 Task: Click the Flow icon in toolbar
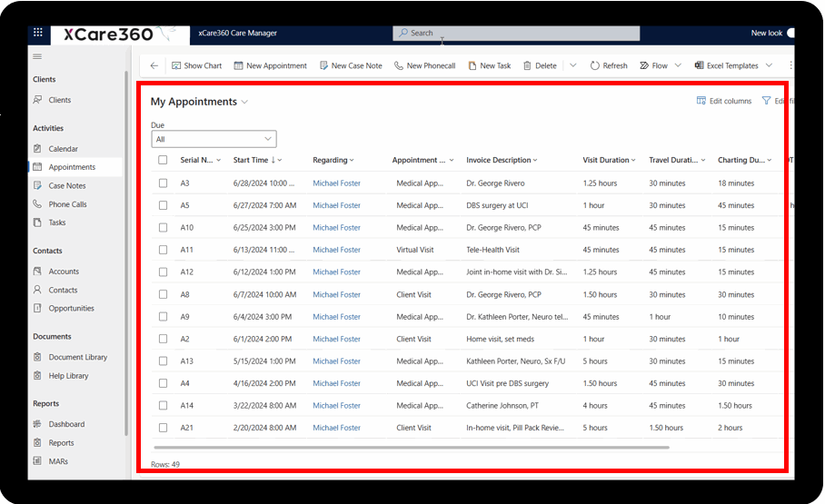644,65
